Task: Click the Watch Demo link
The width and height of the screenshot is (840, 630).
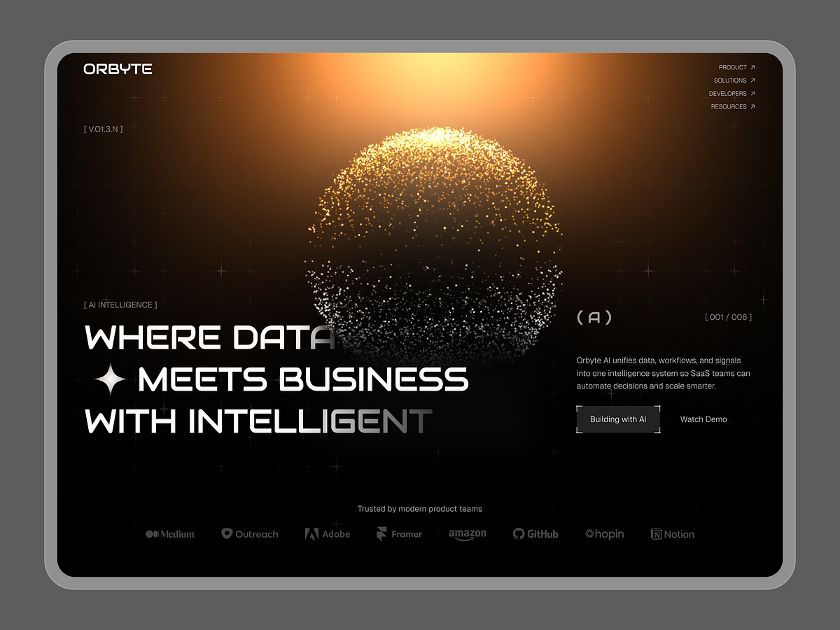Action: coord(703,419)
